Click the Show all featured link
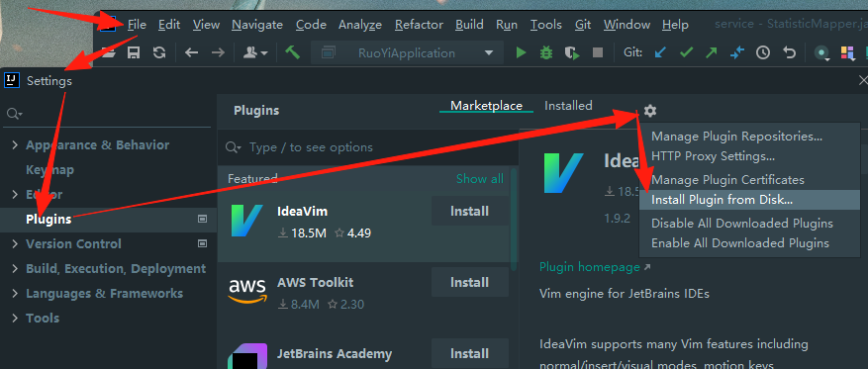This screenshot has width=868, height=369. click(479, 179)
